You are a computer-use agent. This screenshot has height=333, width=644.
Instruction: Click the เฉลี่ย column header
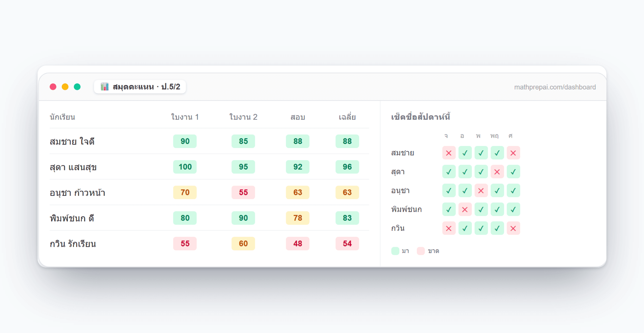[347, 117]
